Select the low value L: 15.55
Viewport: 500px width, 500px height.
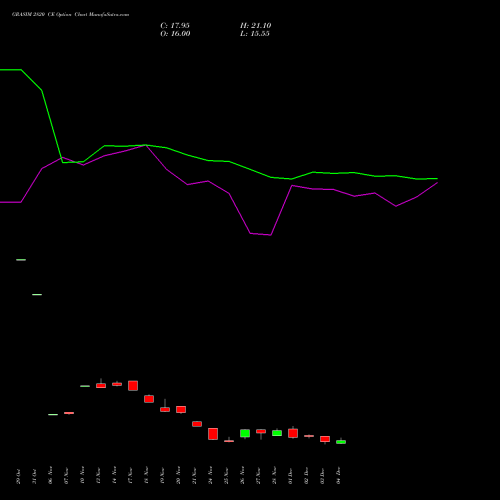[255, 34]
